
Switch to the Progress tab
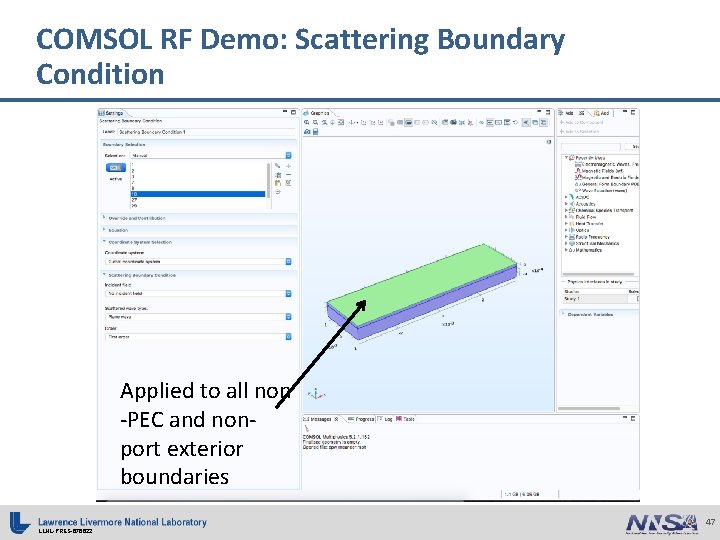(361, 419)
